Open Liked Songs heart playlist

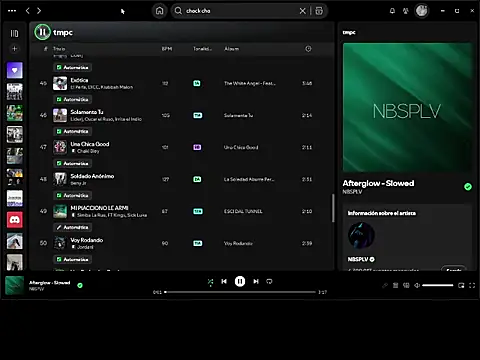15,70
